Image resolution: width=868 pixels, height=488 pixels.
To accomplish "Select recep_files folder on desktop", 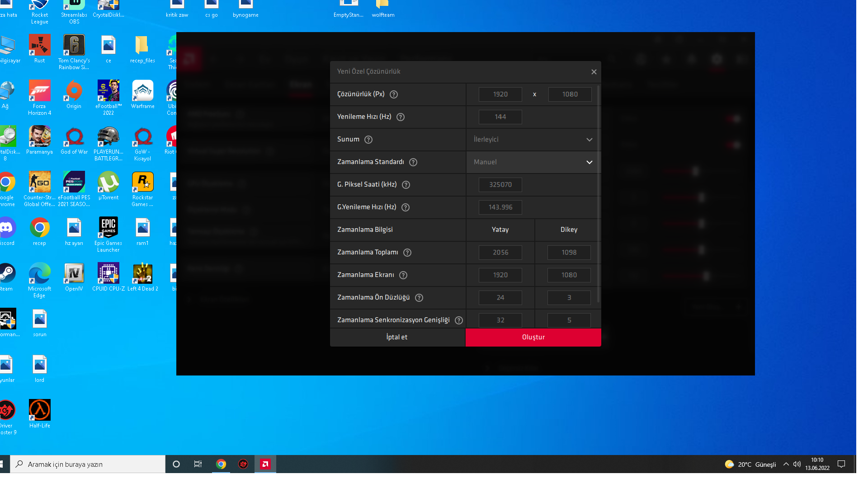I will tap(143, 49).
